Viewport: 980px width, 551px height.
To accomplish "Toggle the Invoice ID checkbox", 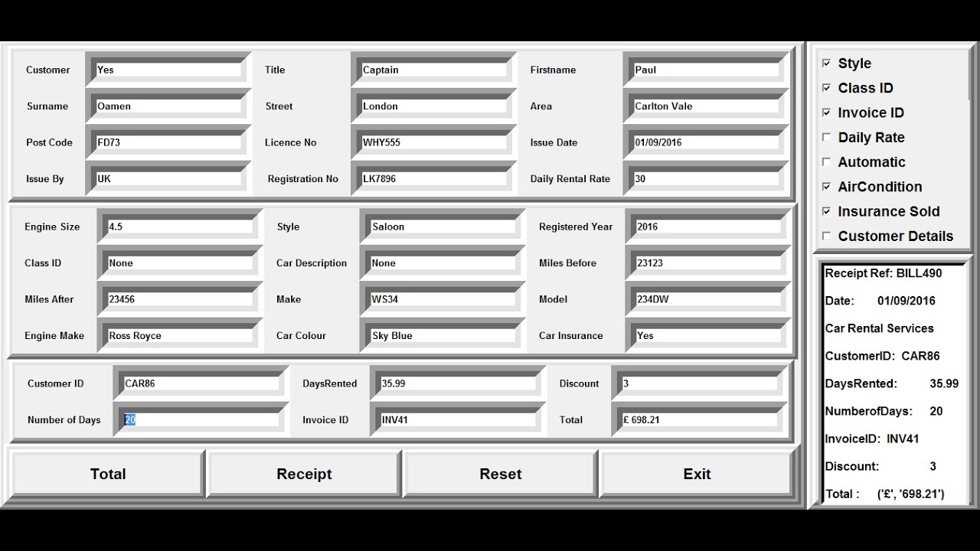I will (826, 112).
